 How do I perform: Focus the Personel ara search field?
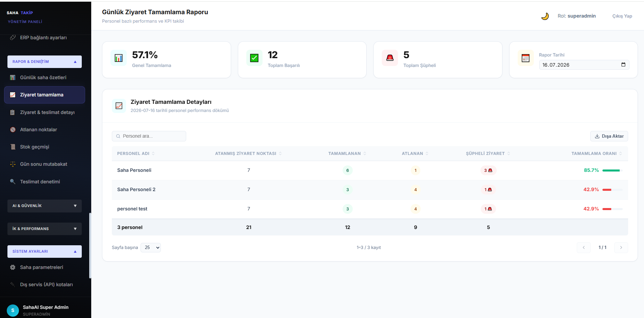(149, 136)
